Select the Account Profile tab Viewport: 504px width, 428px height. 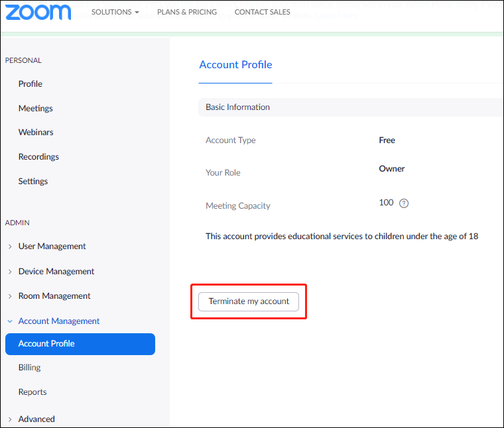click(235, 65)
